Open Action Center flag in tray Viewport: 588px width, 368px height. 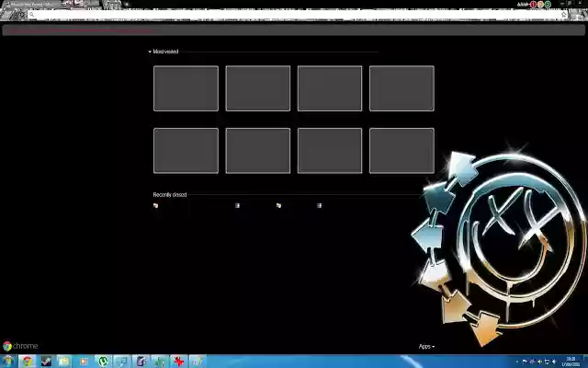pyautogui.click(x=525, y=362)
